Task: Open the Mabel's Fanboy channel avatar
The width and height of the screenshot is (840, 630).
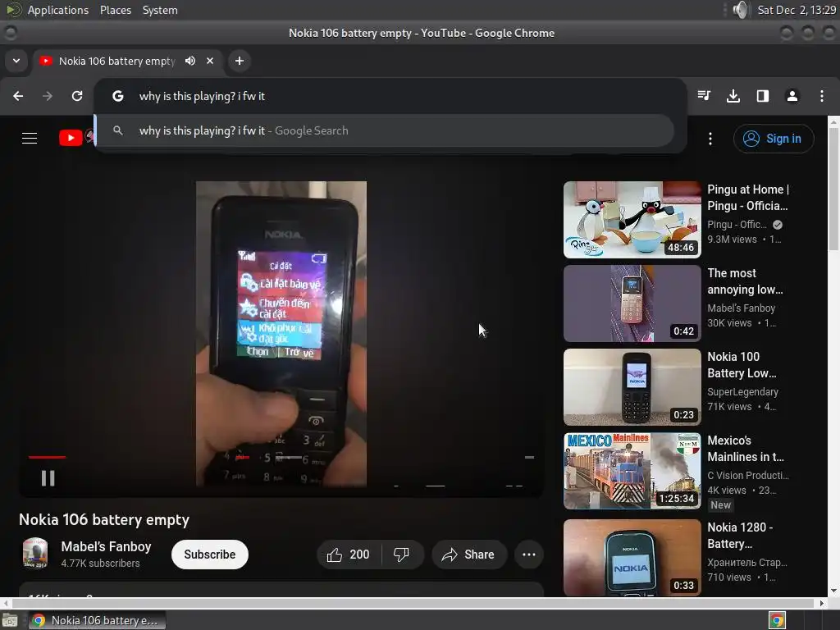Action: tap(34, 554)
